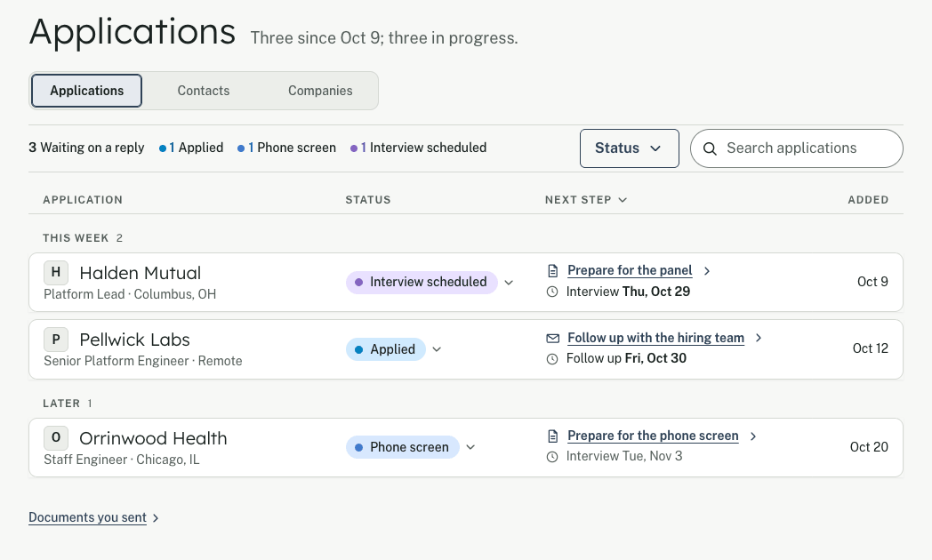Open Prepare for the phone screen link
The image size is (932, 560).
[x=653, y=436]
